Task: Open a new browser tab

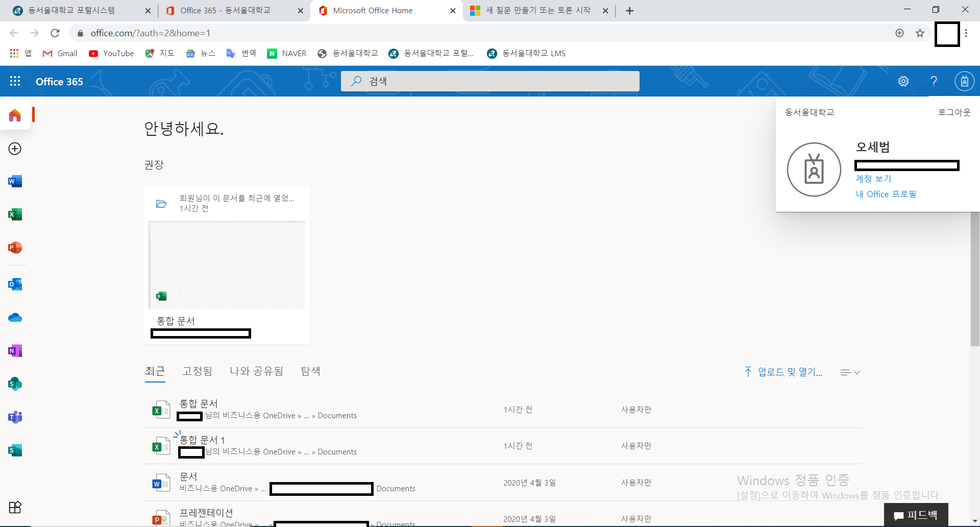Action: click(x=629, y=11)
